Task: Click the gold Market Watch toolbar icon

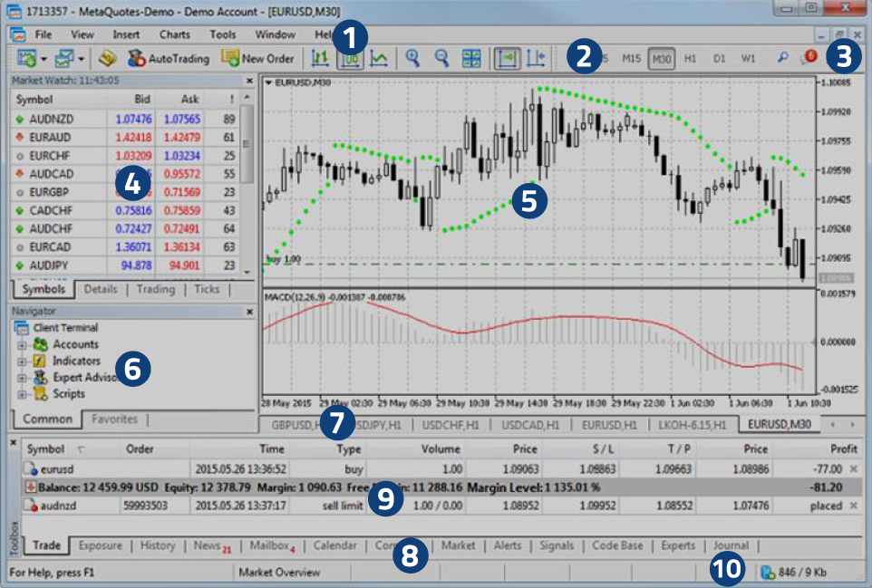Action: click(x=107, y=58)
